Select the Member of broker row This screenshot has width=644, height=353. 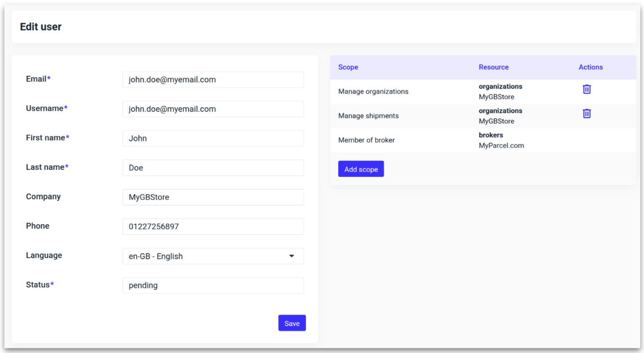coord(366,140)
